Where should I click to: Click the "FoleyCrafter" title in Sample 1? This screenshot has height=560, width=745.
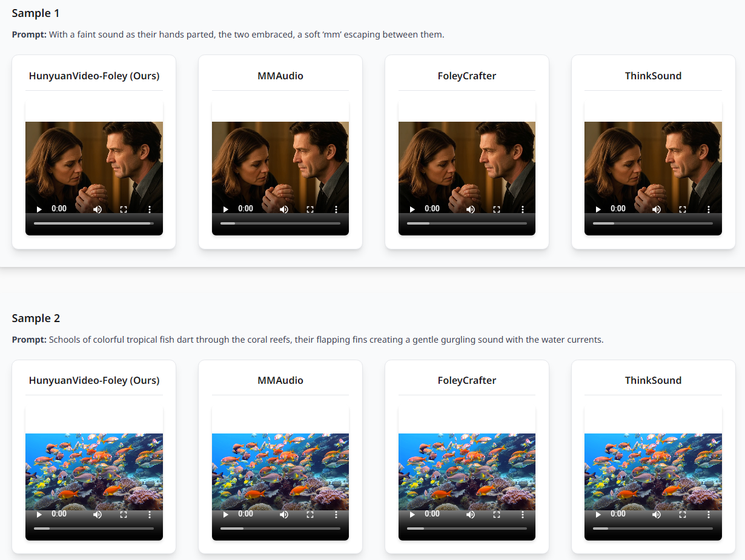tap(467, 76)
